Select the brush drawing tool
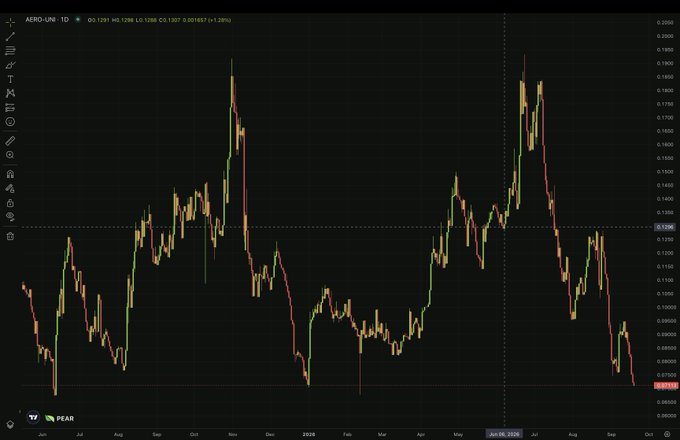Image resolution: width=680 pixels, height=440 pixels. [x=10, y=65]
